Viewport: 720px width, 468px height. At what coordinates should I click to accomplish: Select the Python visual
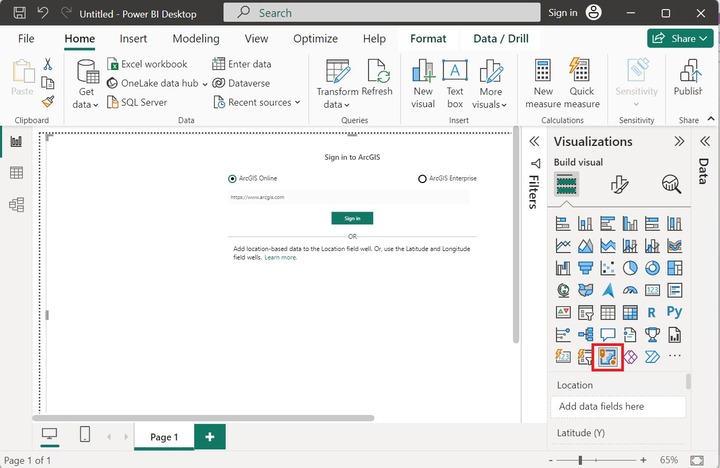675,312
